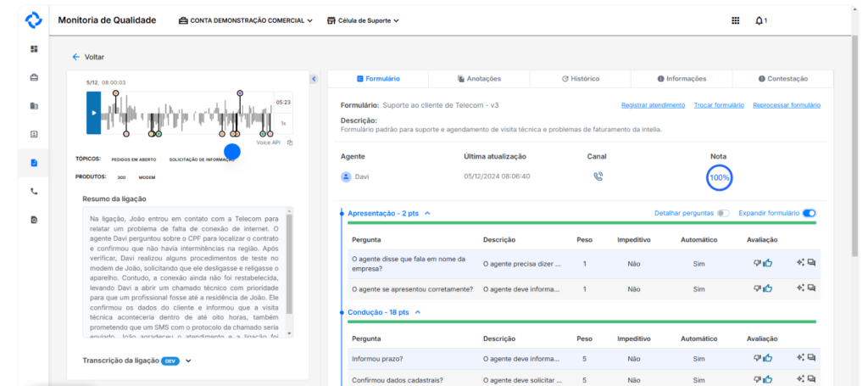868x386 pixels.
Task: Toggle the 'Detalhar perguntas' switch
Action: point(722,213)
